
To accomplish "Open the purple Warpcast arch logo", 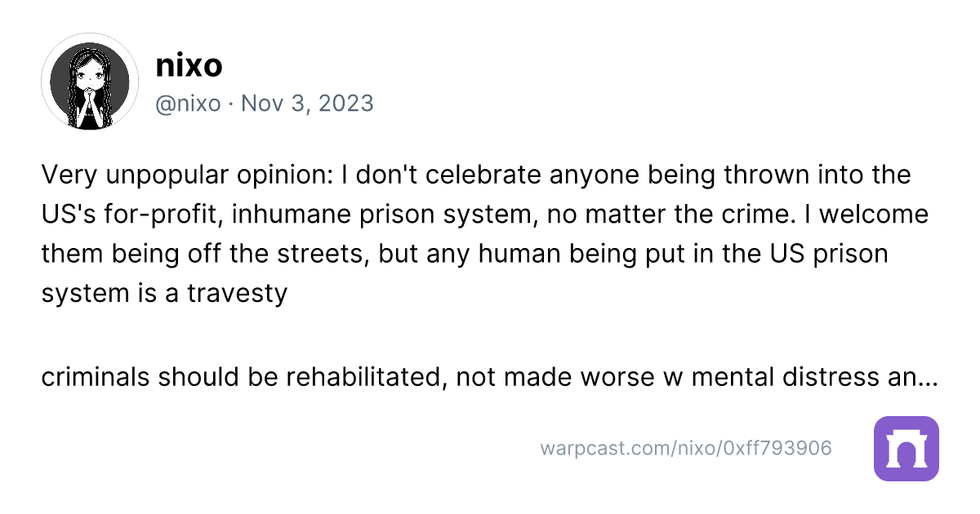I will click(x=906, y=449).
